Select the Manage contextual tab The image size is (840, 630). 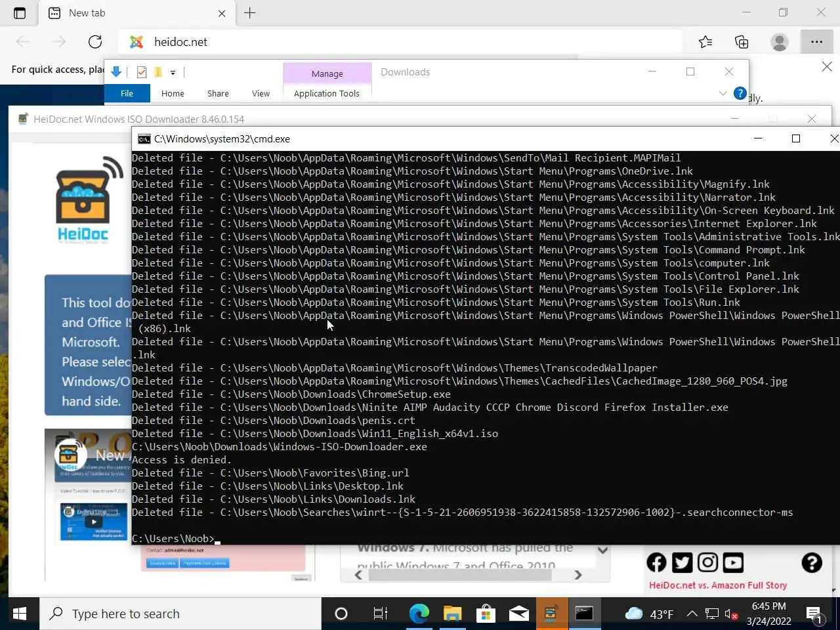(327, 73)
